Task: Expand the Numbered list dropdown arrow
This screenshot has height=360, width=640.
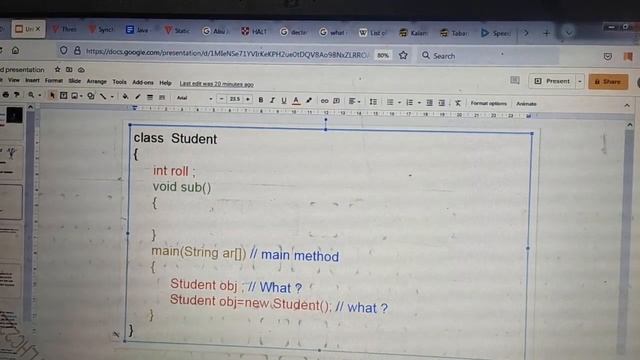Action: (x=419, y=103)
